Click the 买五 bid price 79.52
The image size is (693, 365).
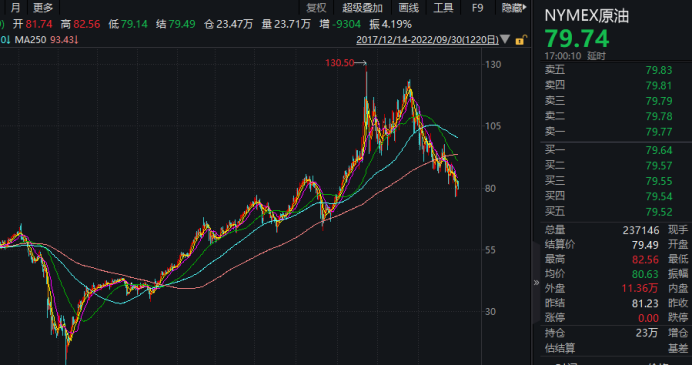[659, 212]
